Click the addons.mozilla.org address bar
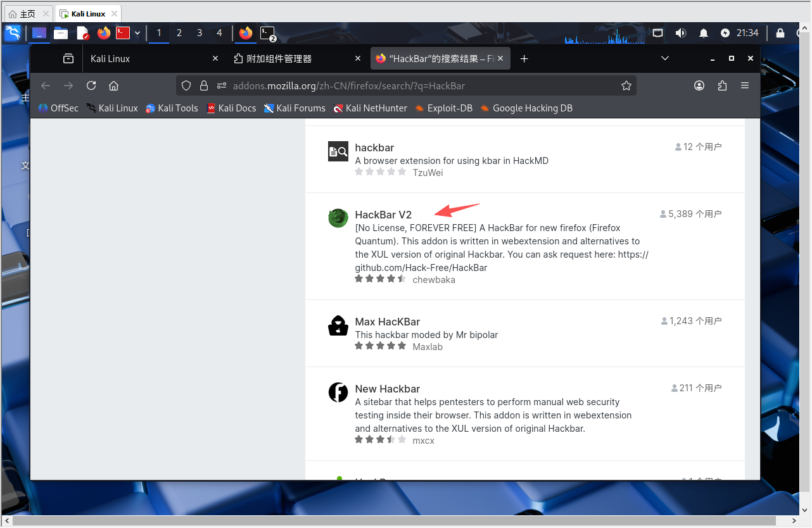The width and height of the screenshot is (812, 528). tap(406, 85)
